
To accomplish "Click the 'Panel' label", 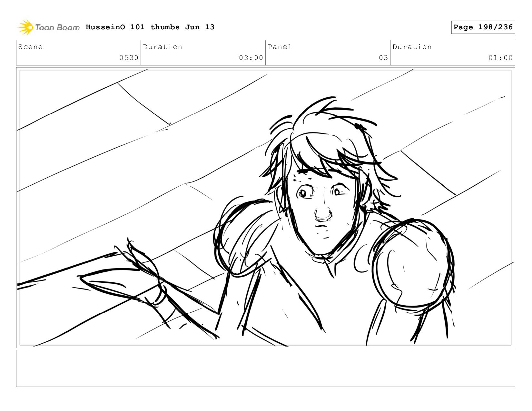I will [280, 47].
